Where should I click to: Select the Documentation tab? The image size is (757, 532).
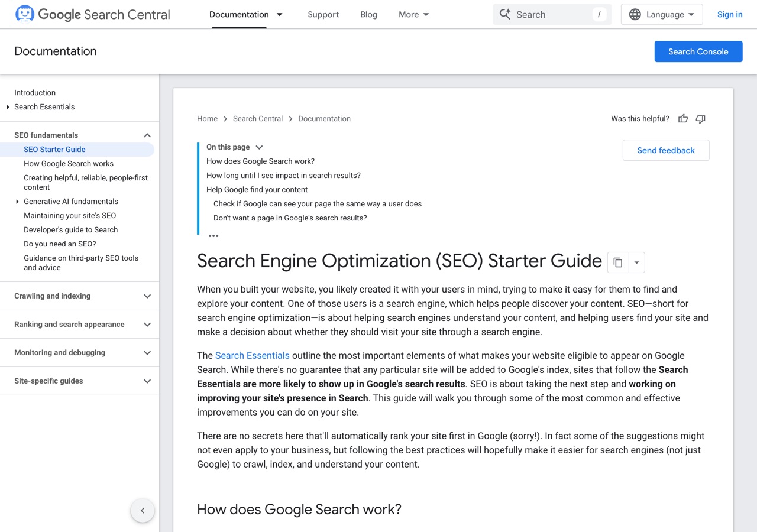[x=239, y=14]
